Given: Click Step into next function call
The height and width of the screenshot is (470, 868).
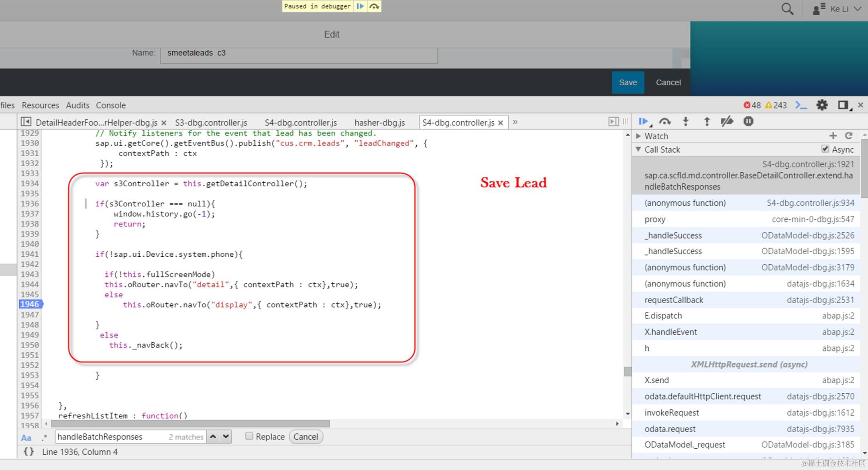Looking at the screenshot, I should [686, 121].
